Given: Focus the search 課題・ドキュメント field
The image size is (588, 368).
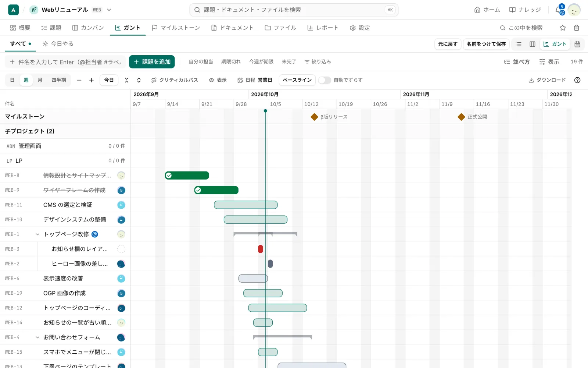Looking at the screenshot, I should [294, 10].
